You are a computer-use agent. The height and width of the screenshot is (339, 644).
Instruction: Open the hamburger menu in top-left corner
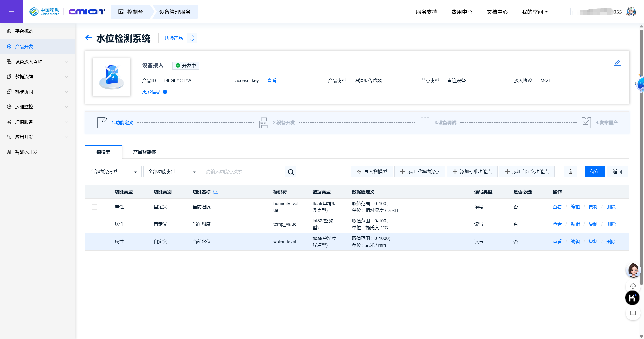[11, 11]
